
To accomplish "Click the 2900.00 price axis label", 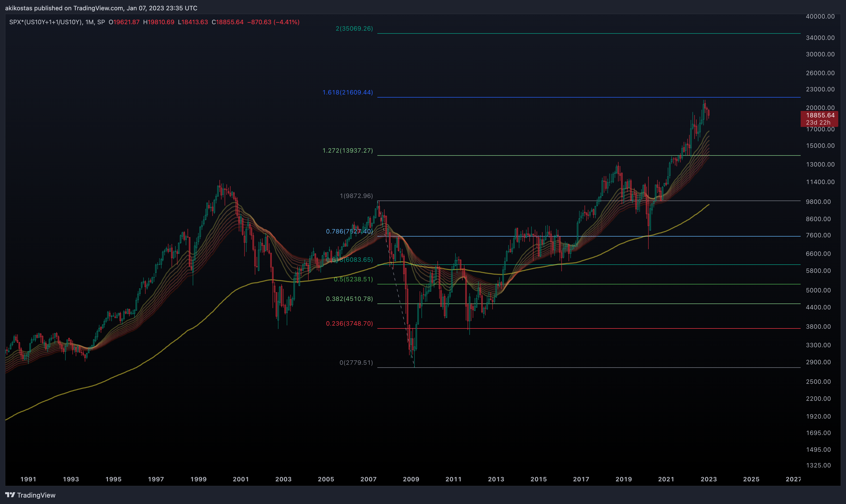I will point(818,362).
